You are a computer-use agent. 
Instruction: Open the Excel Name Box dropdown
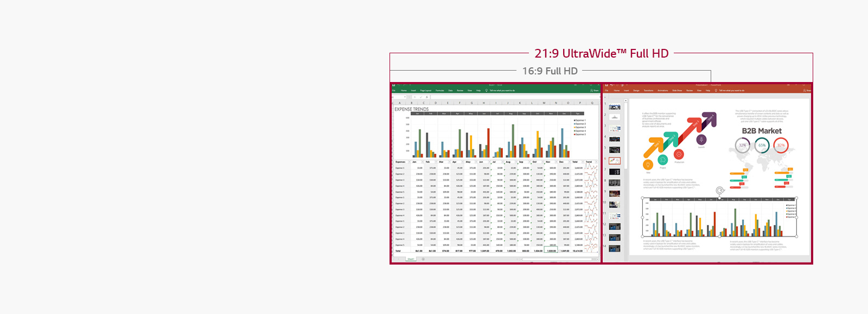[x=405, y=97]
